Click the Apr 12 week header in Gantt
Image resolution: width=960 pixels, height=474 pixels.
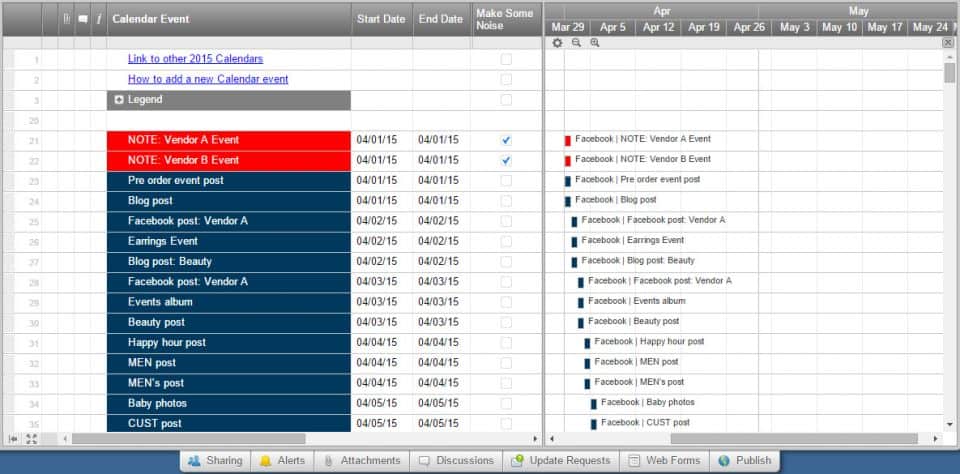point(659,27)
